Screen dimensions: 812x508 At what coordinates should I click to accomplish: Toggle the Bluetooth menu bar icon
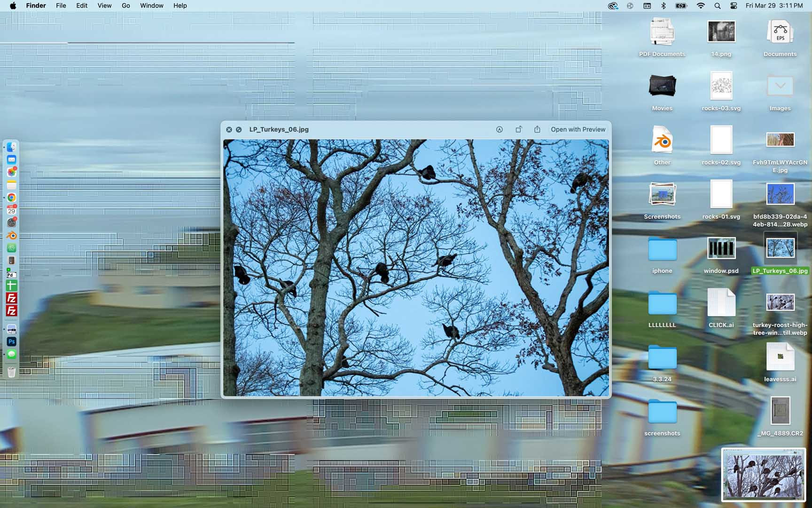coord(664,6)
